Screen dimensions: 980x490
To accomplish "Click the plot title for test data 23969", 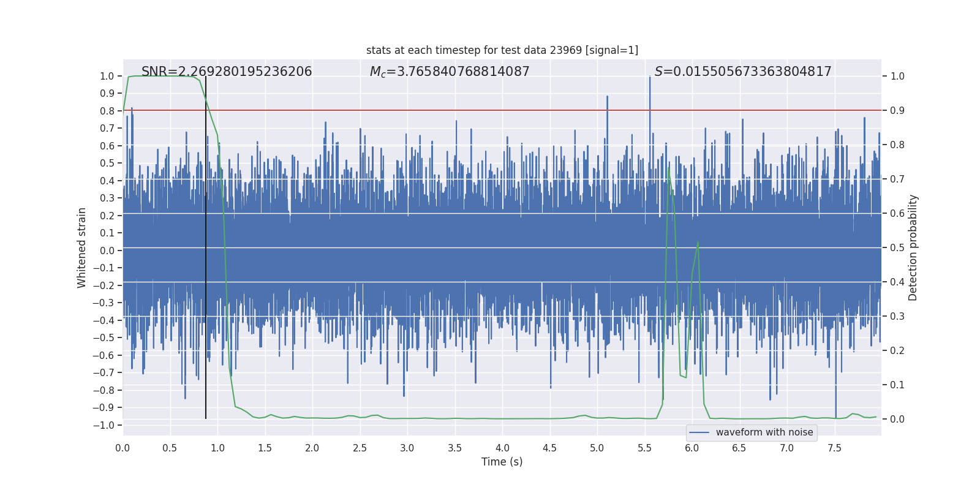I will pyautogui.click(x=502, y=50).
